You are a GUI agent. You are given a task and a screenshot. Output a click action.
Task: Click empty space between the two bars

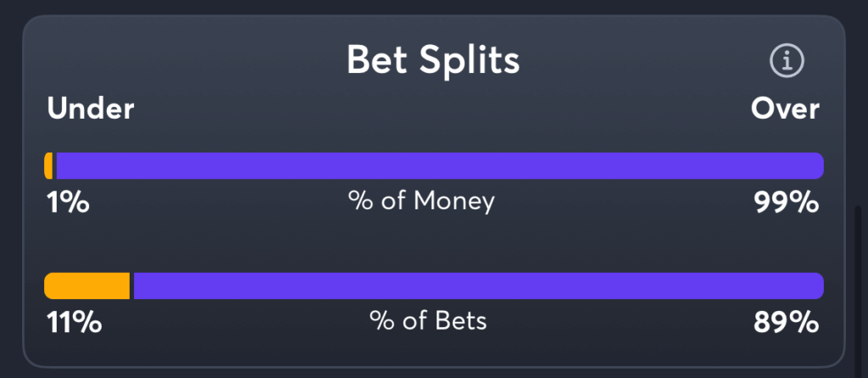click(x=433, y=243)
